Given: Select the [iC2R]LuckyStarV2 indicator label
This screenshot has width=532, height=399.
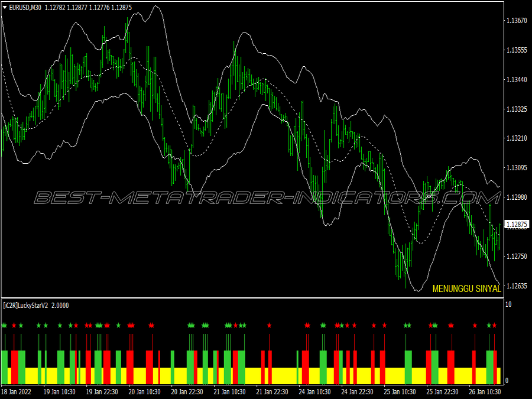Looking at the screenshot, I should (x=25, y=306).
